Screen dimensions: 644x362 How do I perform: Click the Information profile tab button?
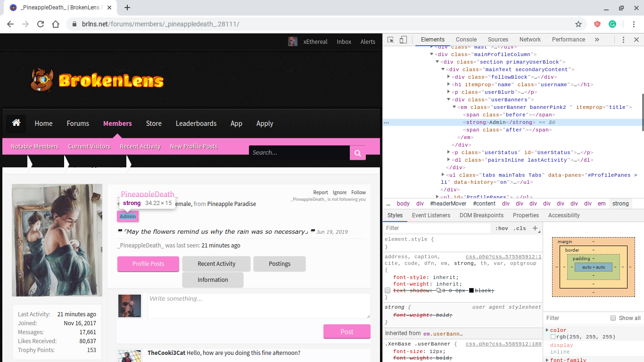tap(213, 280)
